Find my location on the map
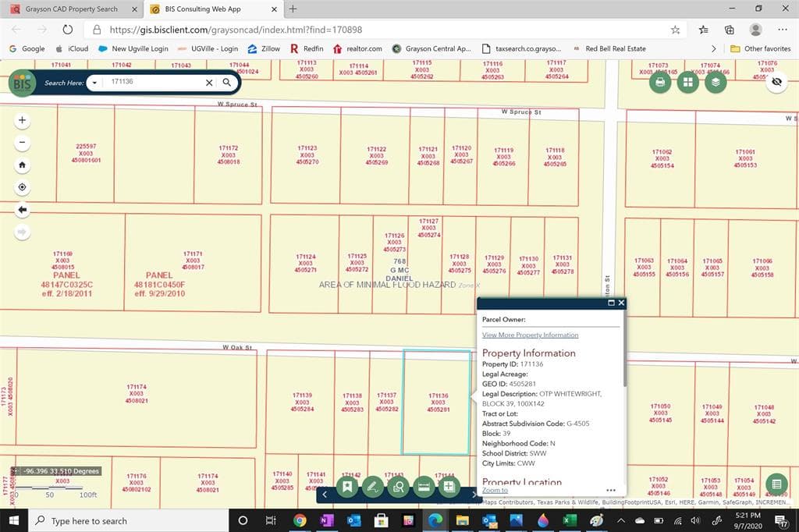This screenshot has width=799, height=532. click(x=22, y=187)
